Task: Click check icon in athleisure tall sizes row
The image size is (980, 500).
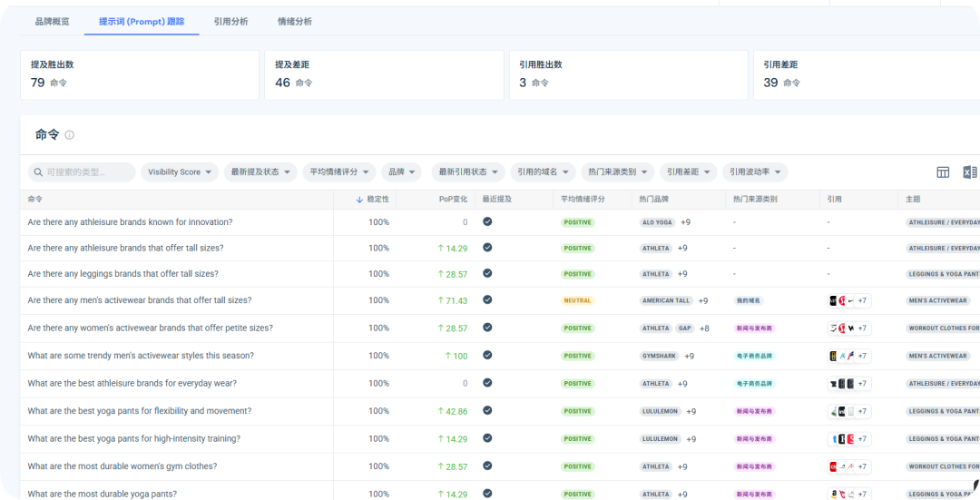Action: tap(487, 248)
